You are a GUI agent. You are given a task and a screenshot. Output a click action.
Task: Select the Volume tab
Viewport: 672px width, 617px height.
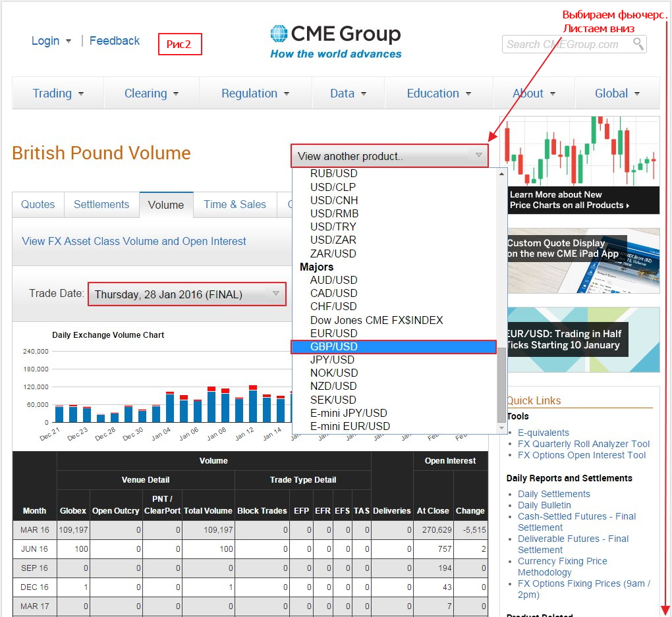pyautogui.click(x=166, y=205)
